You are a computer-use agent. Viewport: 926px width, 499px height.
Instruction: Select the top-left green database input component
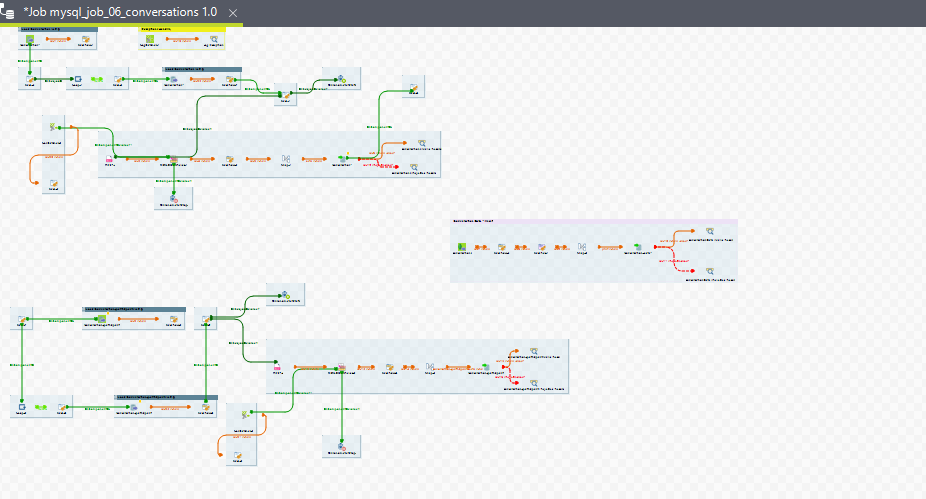(x=30, y=39)
